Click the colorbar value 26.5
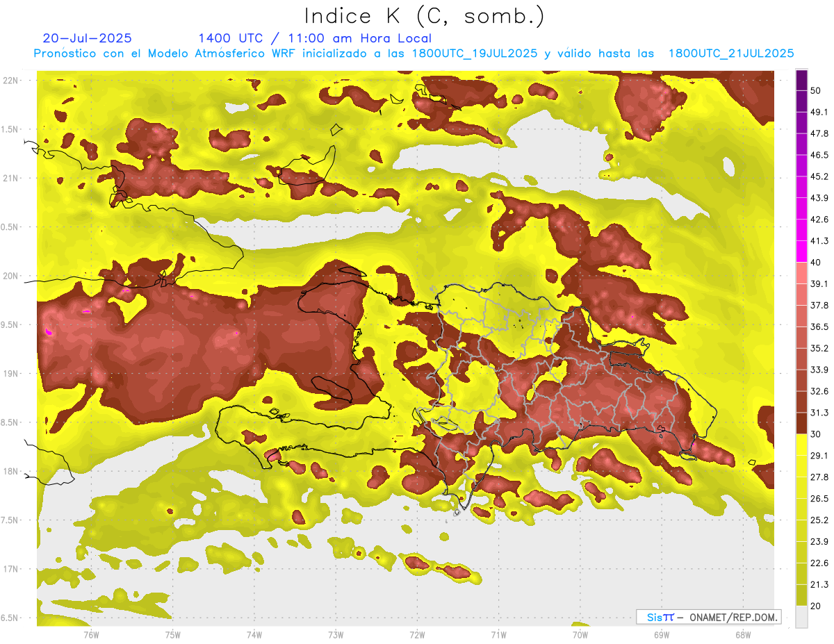Viewport: 834px width, 644px height. (x=819, y=499)
